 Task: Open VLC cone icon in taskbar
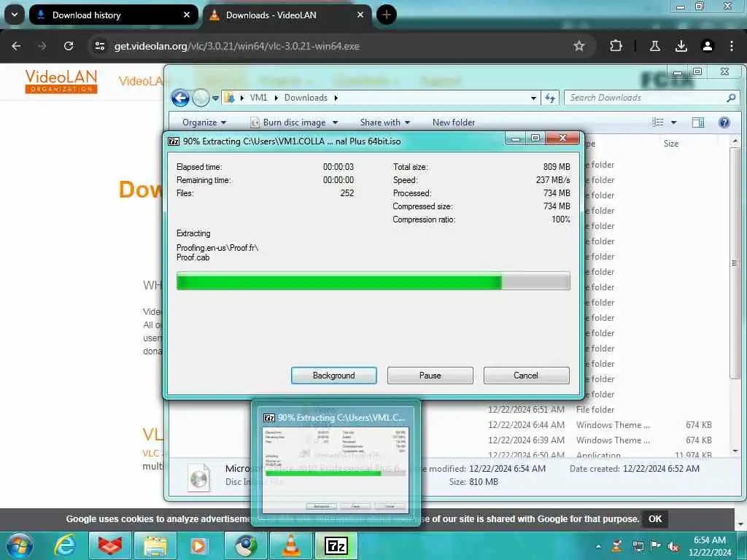click(x=290, y=545)
